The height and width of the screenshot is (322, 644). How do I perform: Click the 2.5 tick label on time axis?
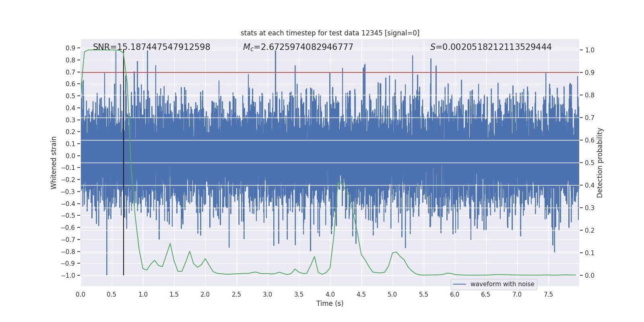pyautogui.click(x=236, y=294)
